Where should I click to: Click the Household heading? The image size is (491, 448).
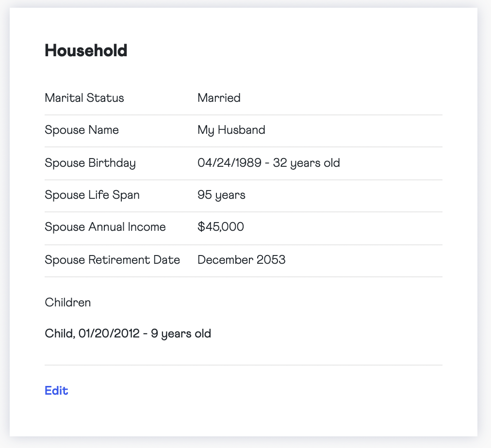pos(86,50)
